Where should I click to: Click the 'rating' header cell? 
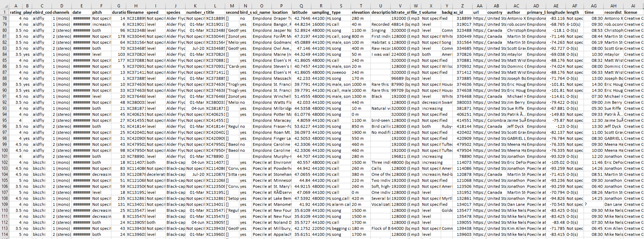click(x=16, y=12)
